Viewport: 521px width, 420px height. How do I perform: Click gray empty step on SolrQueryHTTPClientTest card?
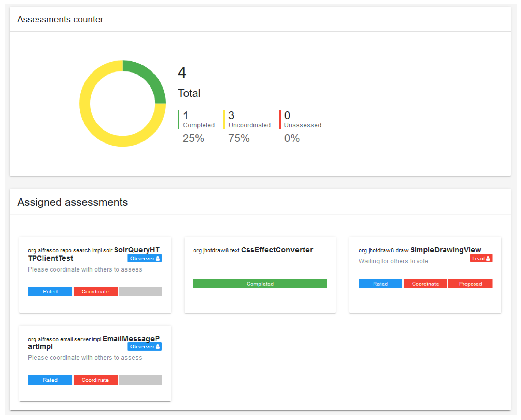point(140,291)
